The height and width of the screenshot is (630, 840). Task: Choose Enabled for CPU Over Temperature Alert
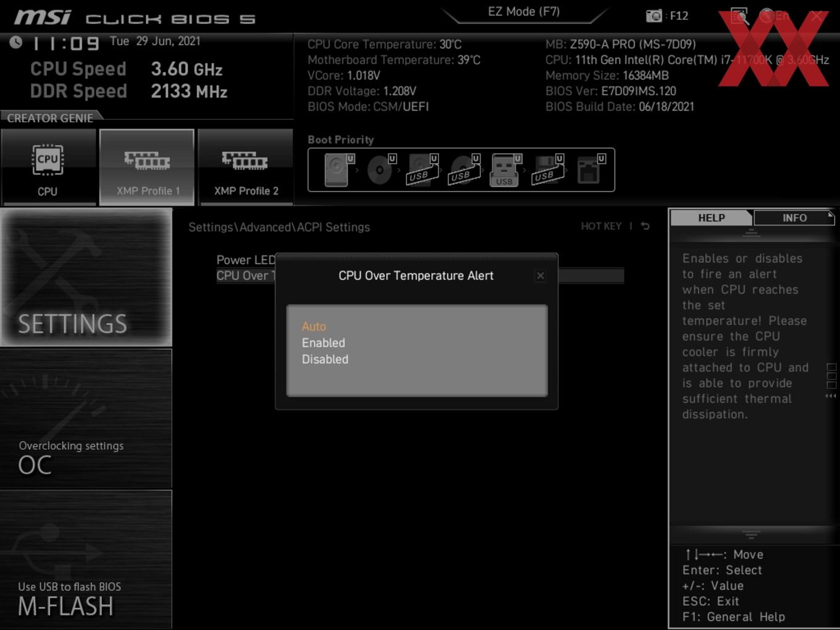click(324, 343)
